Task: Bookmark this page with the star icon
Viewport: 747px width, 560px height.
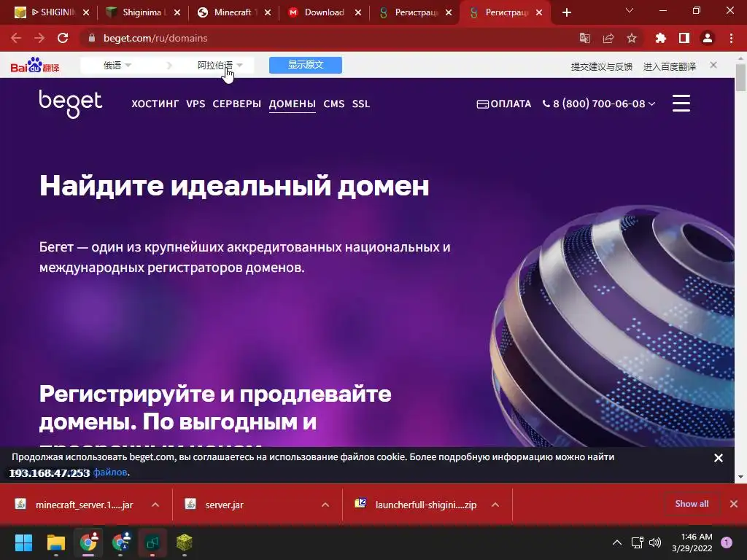Action: [632, 38]
